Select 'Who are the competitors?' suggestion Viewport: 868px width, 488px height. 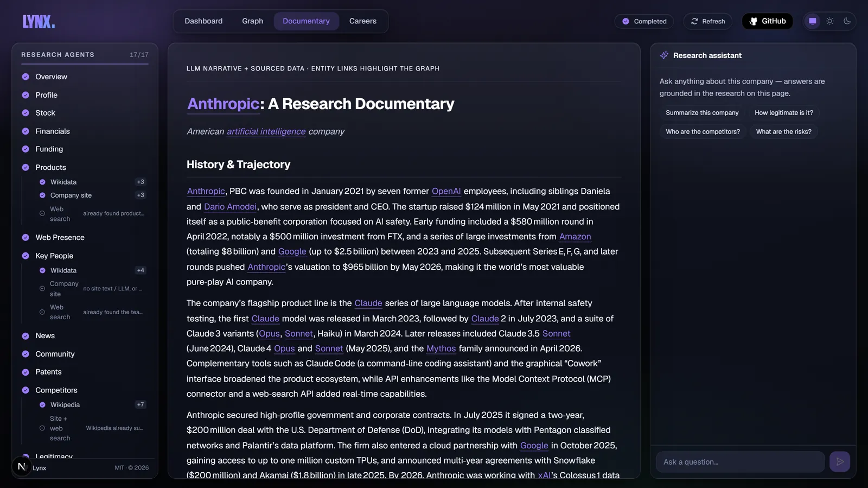(x=703, y=131)
